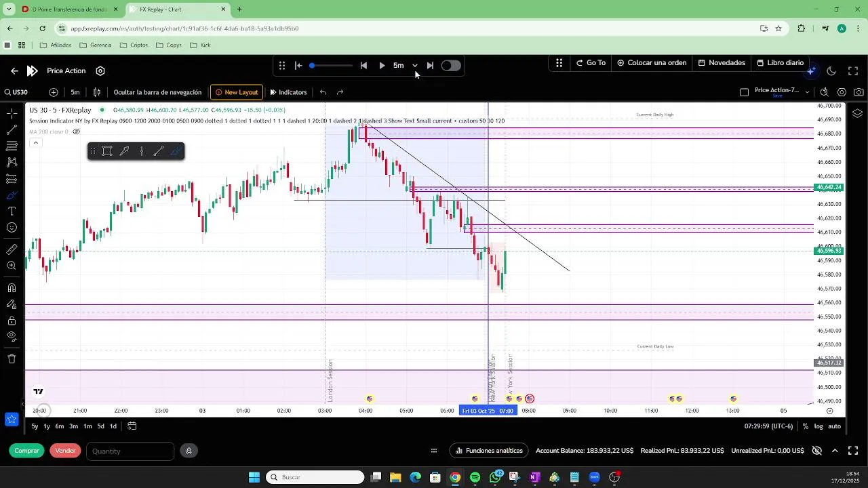The height and width of the screenshot is (488, 868).
Task: Select the 5y time range
Action: point(35,426)
